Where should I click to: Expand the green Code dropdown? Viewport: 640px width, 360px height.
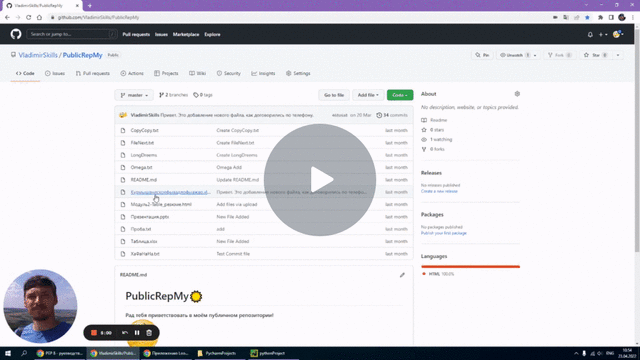click(400, 95)
